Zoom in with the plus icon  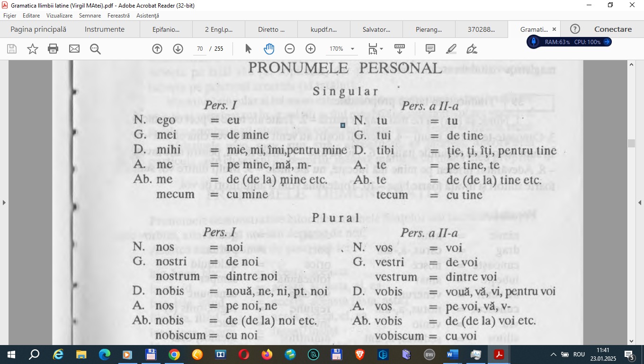(x=311, y=49)
